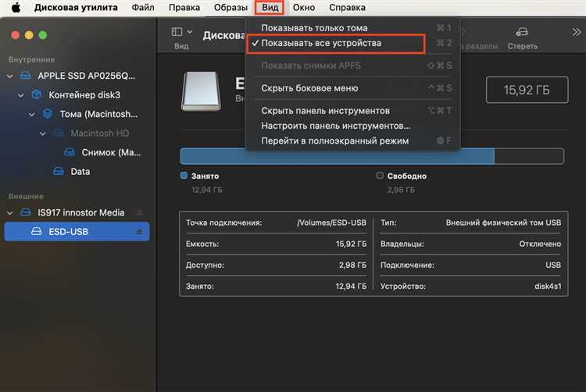Open the Дисковая утилита app menu
Image resolution: width=586 pixels, height=392 pixels.
(76, 8)
